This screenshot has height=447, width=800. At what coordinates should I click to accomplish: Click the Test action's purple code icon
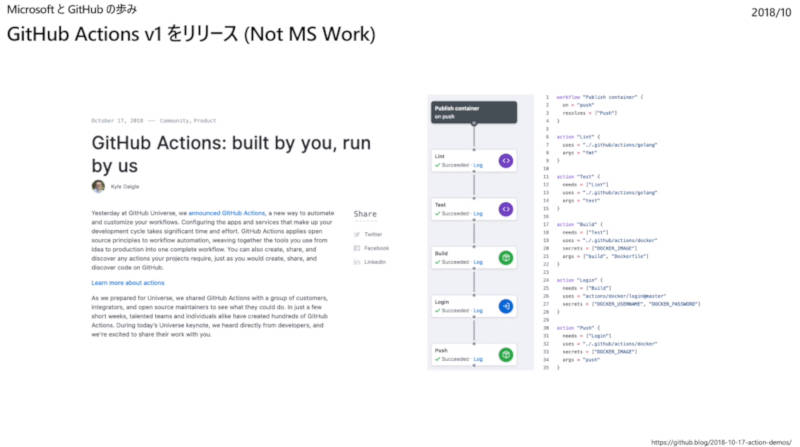pyautogui.click(x=506, y=209)
